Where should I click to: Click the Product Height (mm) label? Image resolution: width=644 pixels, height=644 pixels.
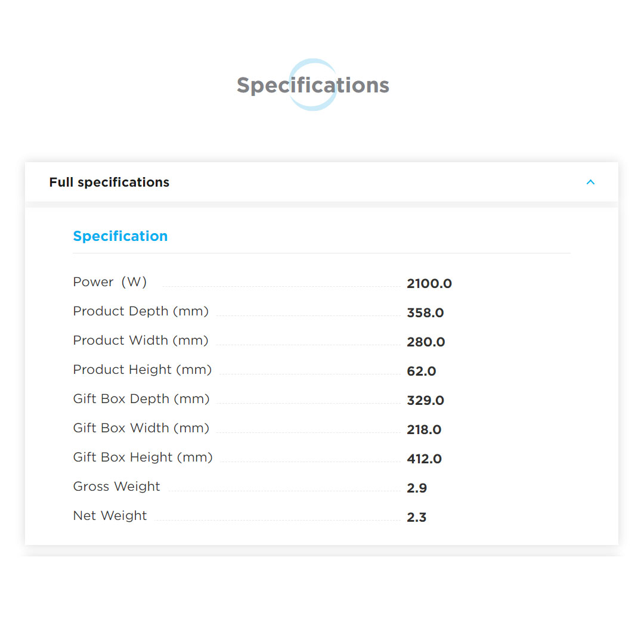pos(143,370)
